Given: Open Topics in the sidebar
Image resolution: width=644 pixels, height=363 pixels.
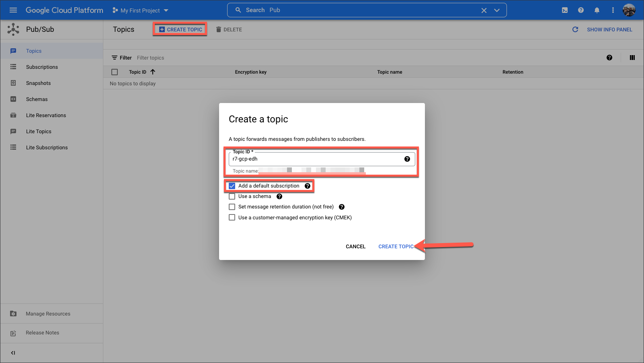Looking at the screenshot, I should point(51,51).
